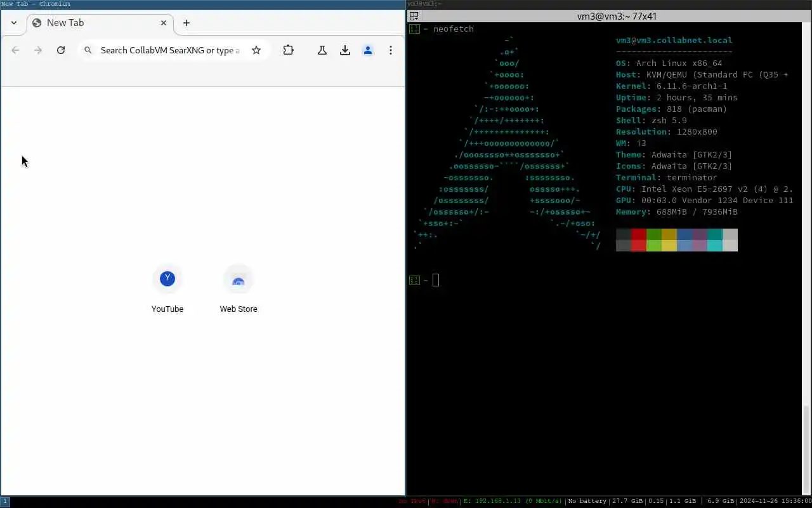The image size is (812, 508).
Task: Reload the page in Chromium
Action: tap(61, 50)
